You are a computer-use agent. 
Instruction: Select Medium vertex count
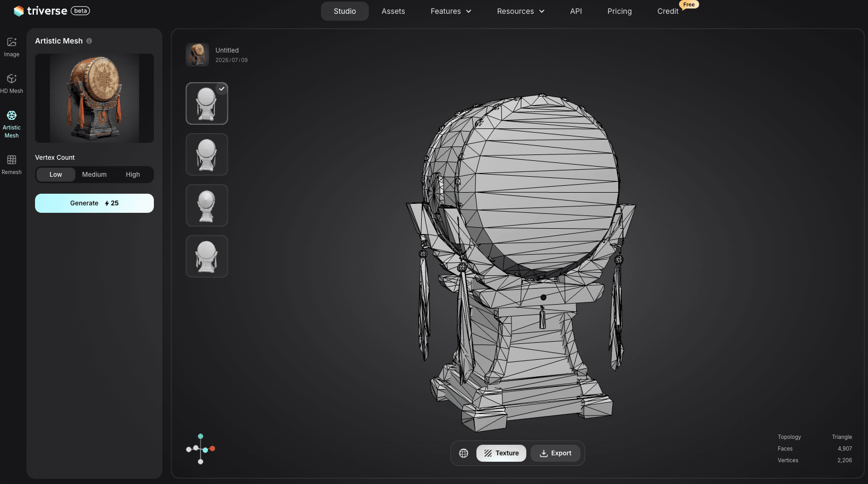point(94,175)
